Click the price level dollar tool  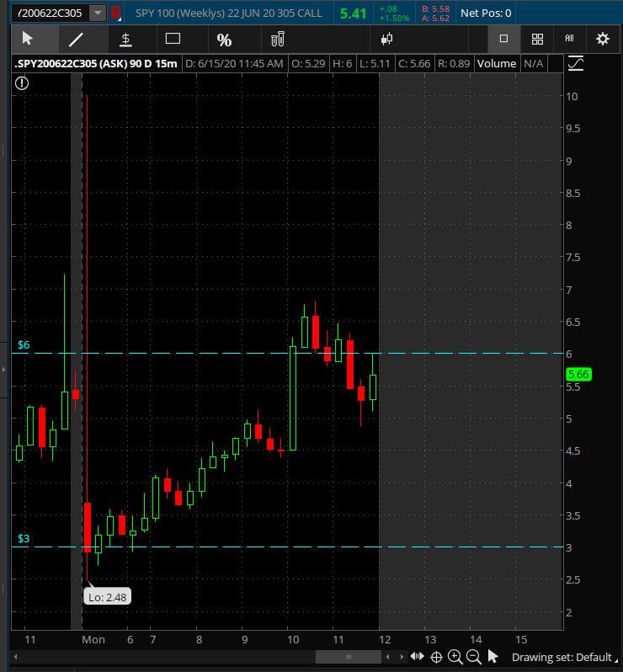(125, 39)
